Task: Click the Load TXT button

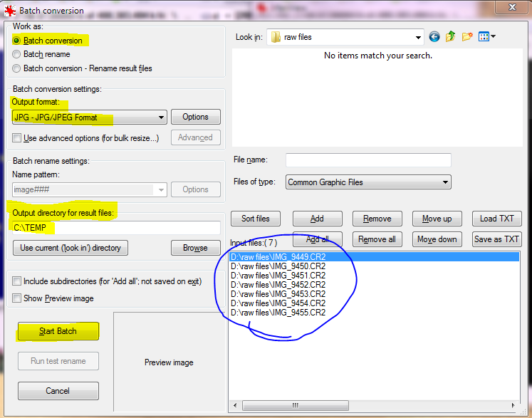Action: tap(496, 219)
